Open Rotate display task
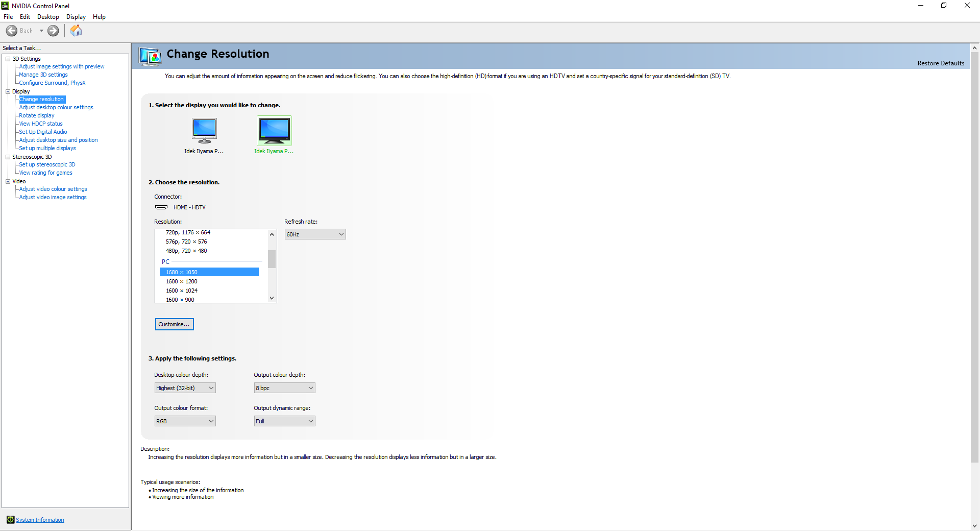Image resolution: width=980 pixels, height=531 pixels. coord(37,115)
